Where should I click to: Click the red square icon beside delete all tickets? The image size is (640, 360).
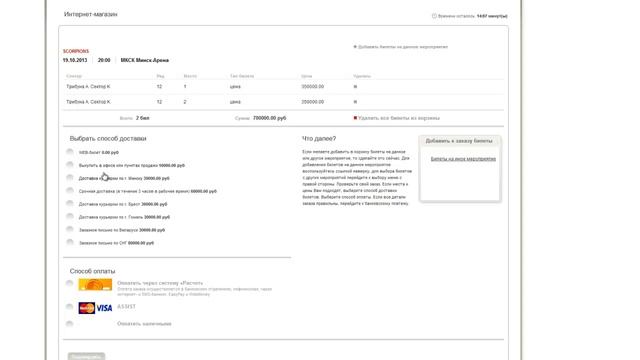coord(355,118)
